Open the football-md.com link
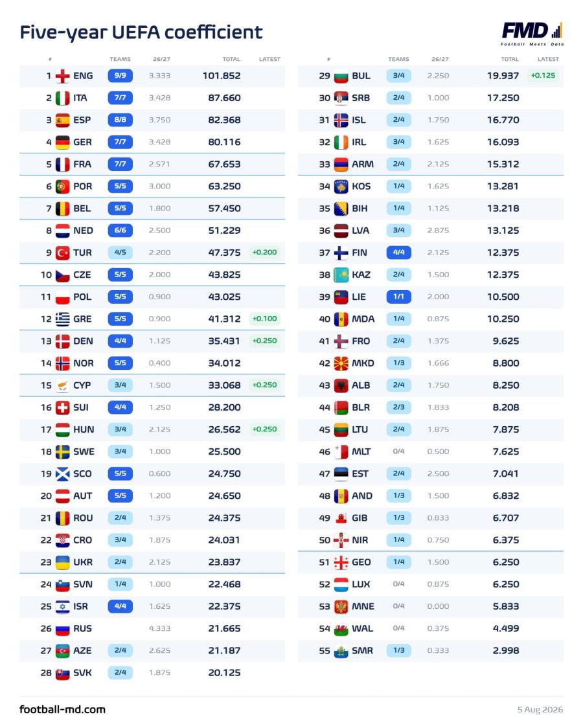Image resolution: width=583 pixels, height=728 pixels. 63,709
